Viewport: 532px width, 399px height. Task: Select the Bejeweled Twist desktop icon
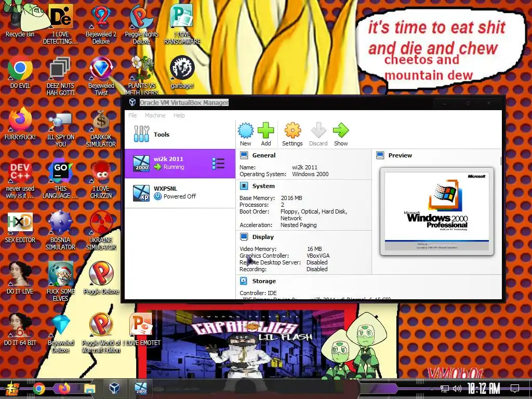click(101, 75)
